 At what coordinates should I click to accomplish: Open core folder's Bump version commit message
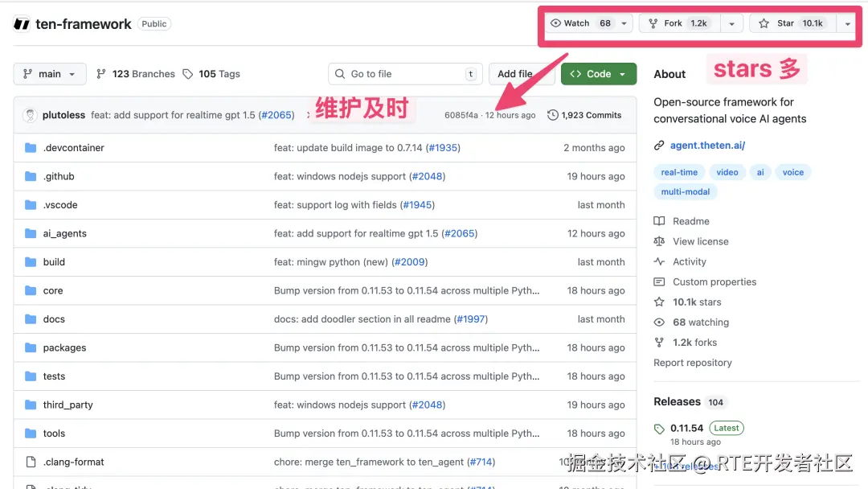coord(407,290)
